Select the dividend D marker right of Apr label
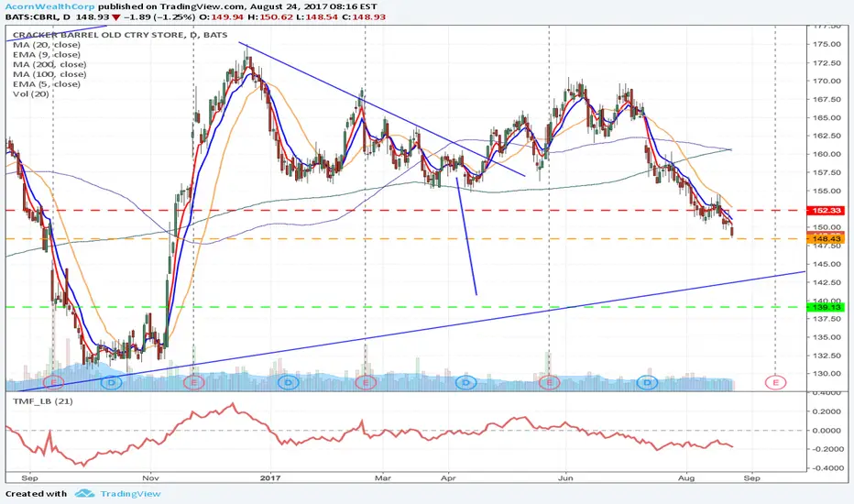The height and width of the screenshot is (504, 854). (x=465, y=382)
